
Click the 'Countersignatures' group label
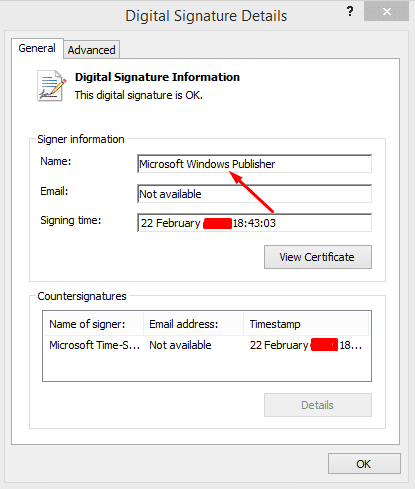tap(82, 296)
